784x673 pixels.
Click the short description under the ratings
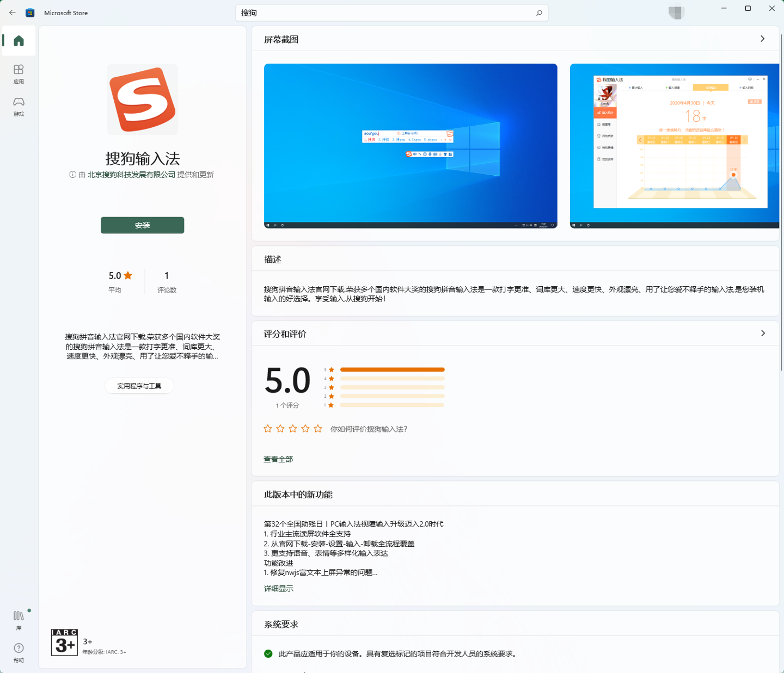(x=143, y=347)
